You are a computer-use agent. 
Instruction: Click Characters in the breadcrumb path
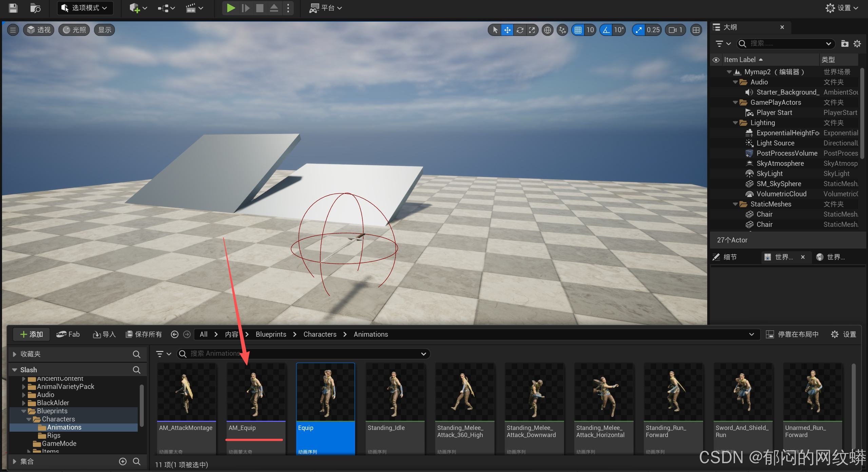[x=320, y=334]
